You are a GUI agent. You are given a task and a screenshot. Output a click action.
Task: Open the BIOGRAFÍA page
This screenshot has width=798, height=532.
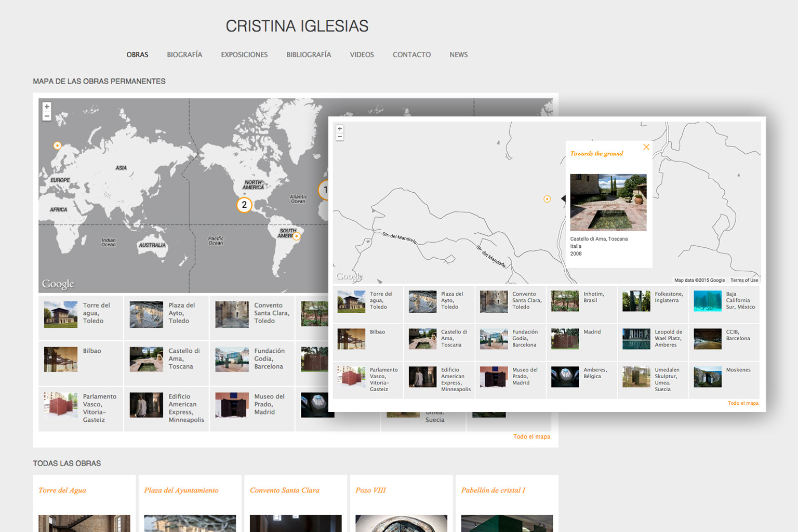[184, 55]
